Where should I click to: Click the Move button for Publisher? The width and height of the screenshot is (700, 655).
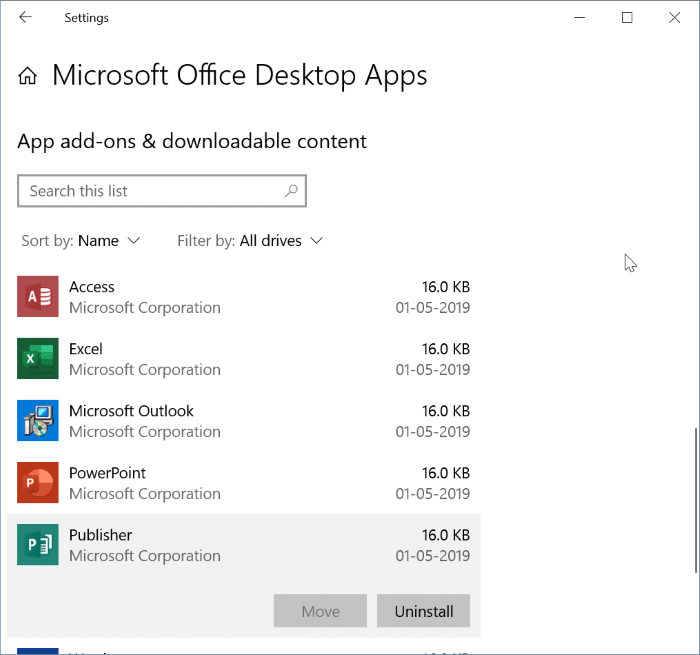click(x=320, y=611)
